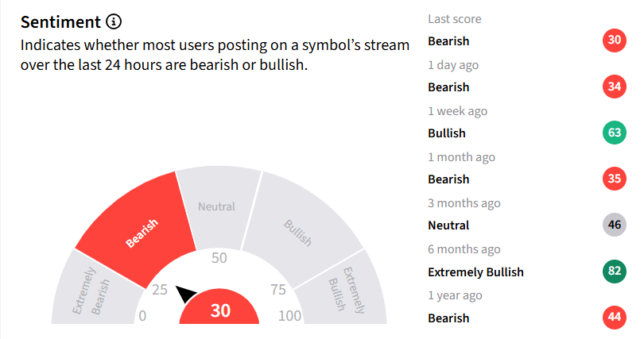This screenshot has width=644, height=339.
Task: Click the green 63 Bullish badge
Action: 615,133
